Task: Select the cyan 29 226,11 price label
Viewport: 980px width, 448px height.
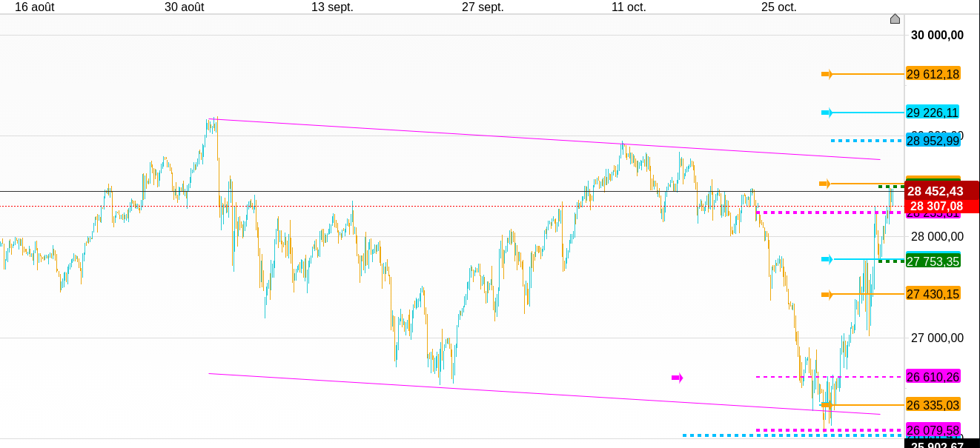Action: pos(933,113)
